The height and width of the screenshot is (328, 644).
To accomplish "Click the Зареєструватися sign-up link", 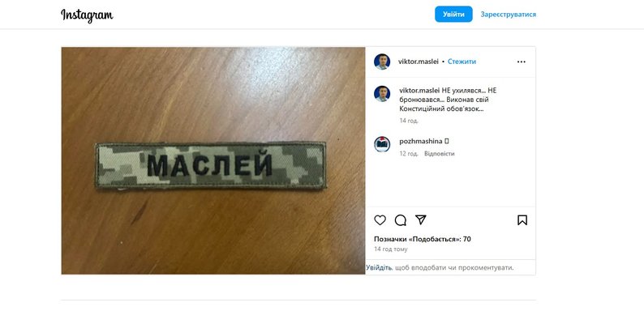I will (508, 15).
